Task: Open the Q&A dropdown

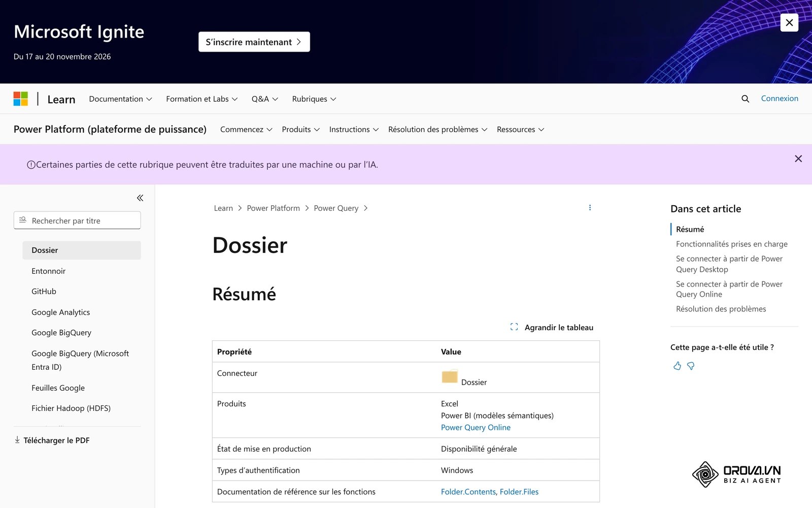Action: pyautogui.click(x=265, y=99)
